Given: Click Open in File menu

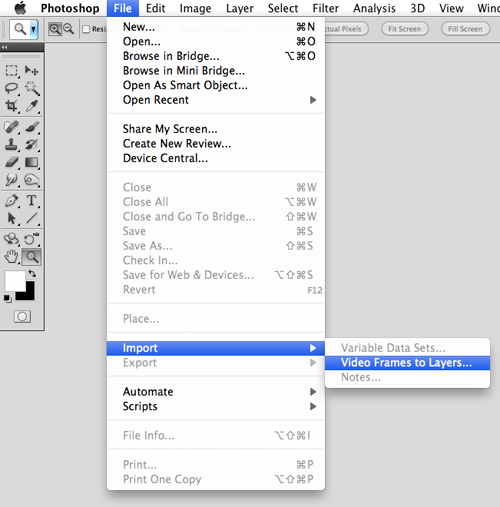Looking at the screenshot, I should click(x=216, y=41).
